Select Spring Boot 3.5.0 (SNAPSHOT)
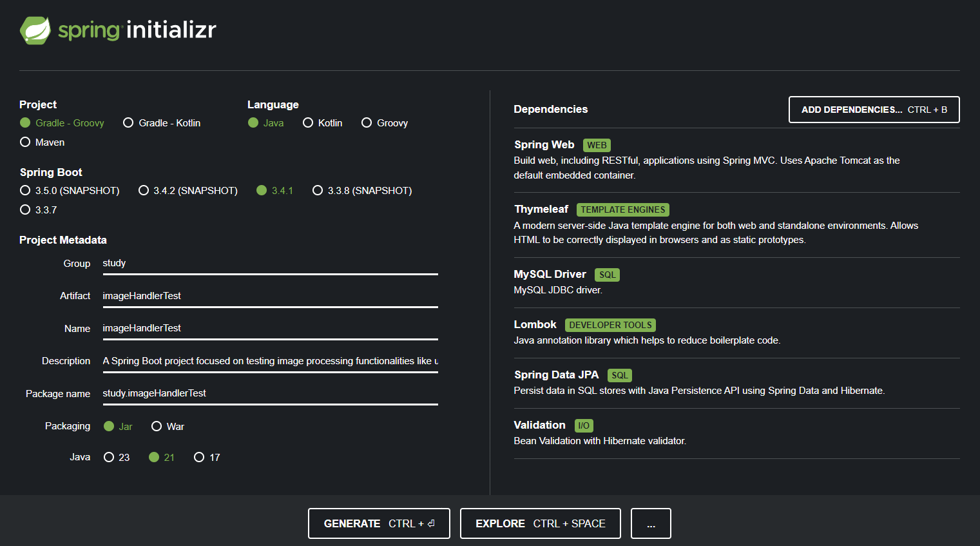Viewport: 980px width, 546px height. coord(70,190)
